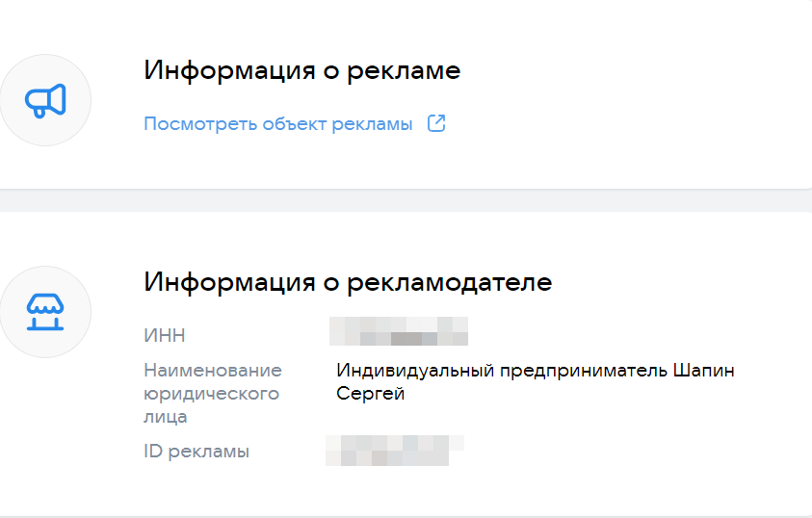Open the 'Посмотреть объект рекламы' link

click(x=278, y=124)
